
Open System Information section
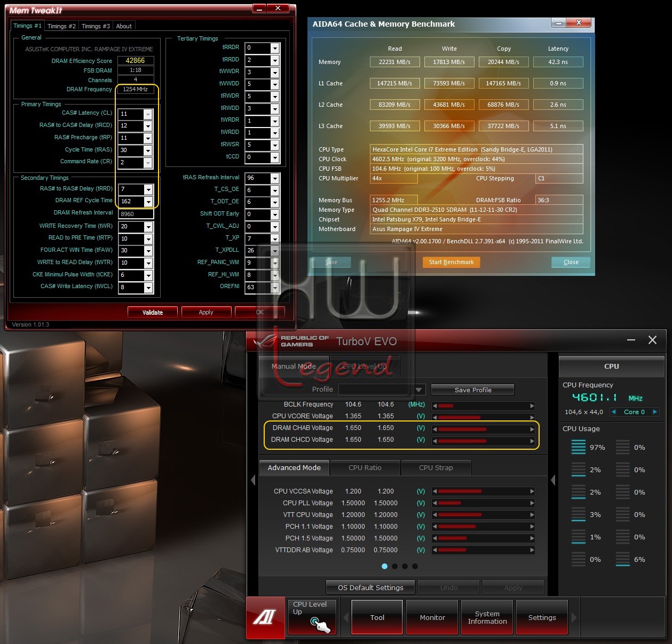tap(487, 617)
